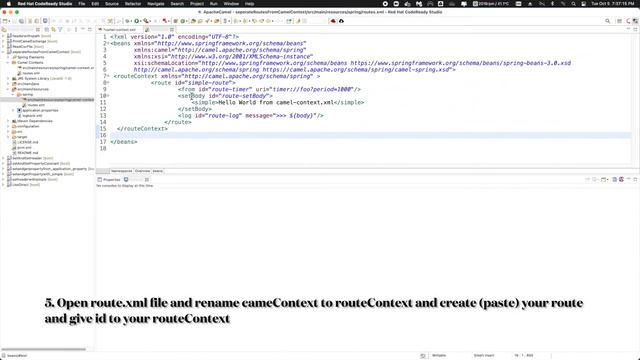The height and width of the screenshot is (360, 640).
Task: Open Spotlight search in macOS menu bar
Action: tap(573, 4)
